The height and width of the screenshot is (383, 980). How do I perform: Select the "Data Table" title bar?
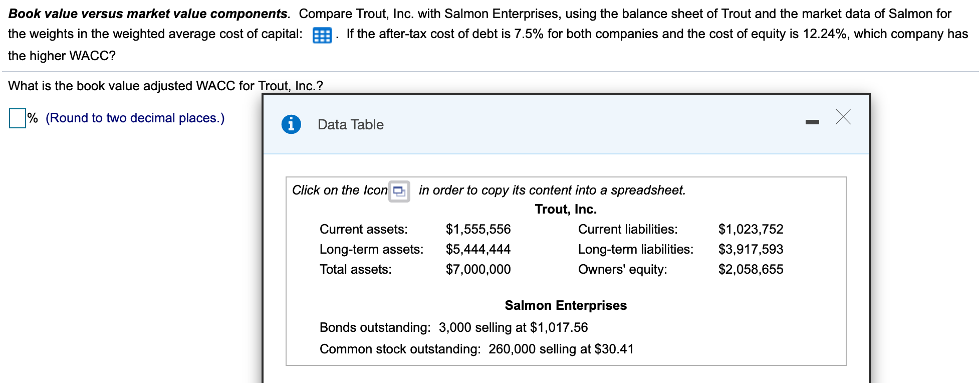[350, 124]
